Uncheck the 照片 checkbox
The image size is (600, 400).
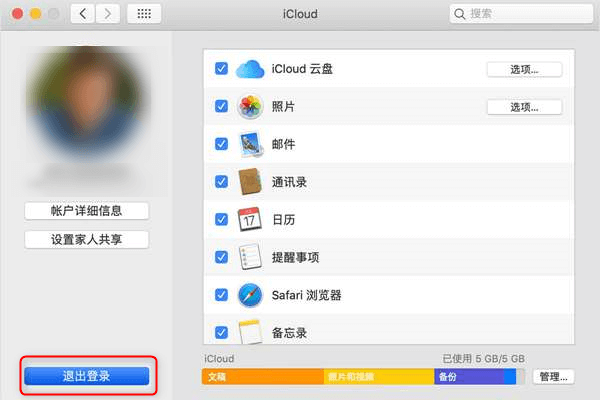pos(221,106)
